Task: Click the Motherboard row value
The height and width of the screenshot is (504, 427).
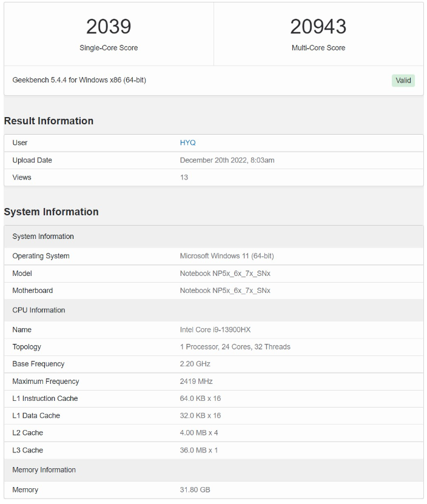Action: pyautogui.click(x=225, y=291)
